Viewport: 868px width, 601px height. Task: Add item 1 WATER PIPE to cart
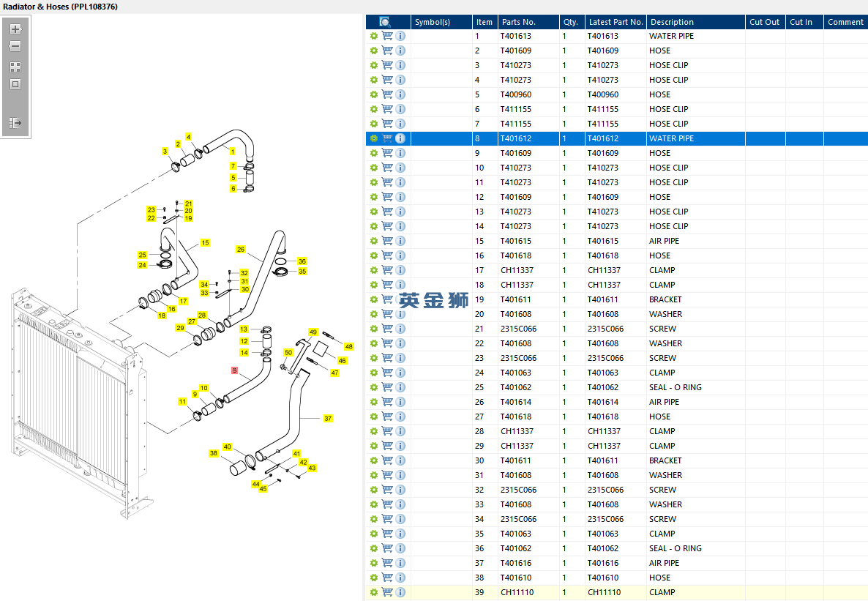pyautogui.click(x=387, y=36)
